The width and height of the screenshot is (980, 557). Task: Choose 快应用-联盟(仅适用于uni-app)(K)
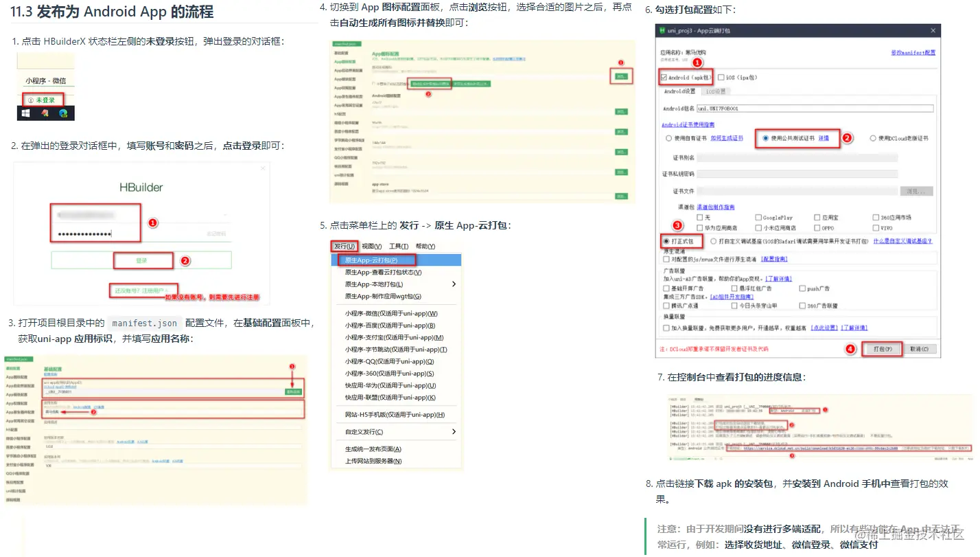coord(390,398)
